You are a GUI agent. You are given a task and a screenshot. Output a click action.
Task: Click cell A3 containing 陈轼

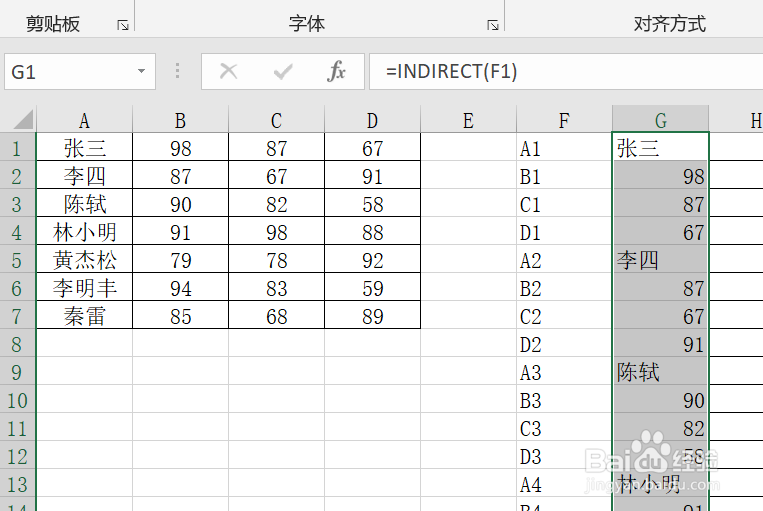coord(84,203)
